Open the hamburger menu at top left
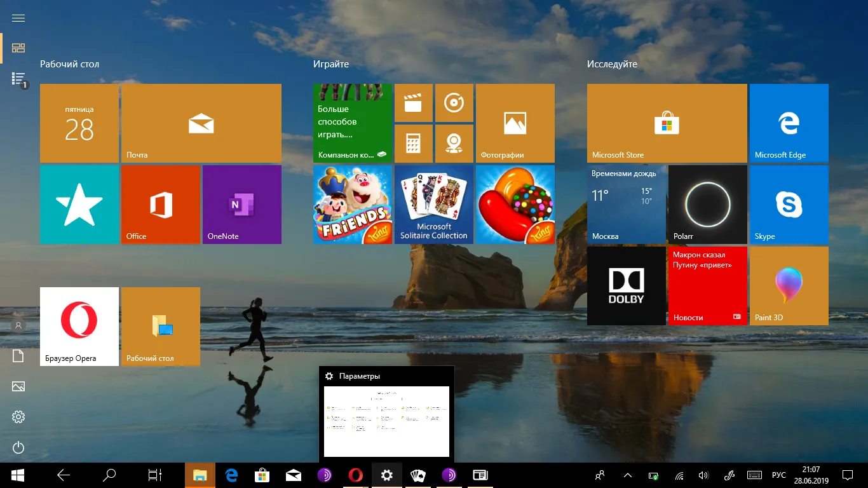Screen dimensions: 868x488 (x=18, y=18)
